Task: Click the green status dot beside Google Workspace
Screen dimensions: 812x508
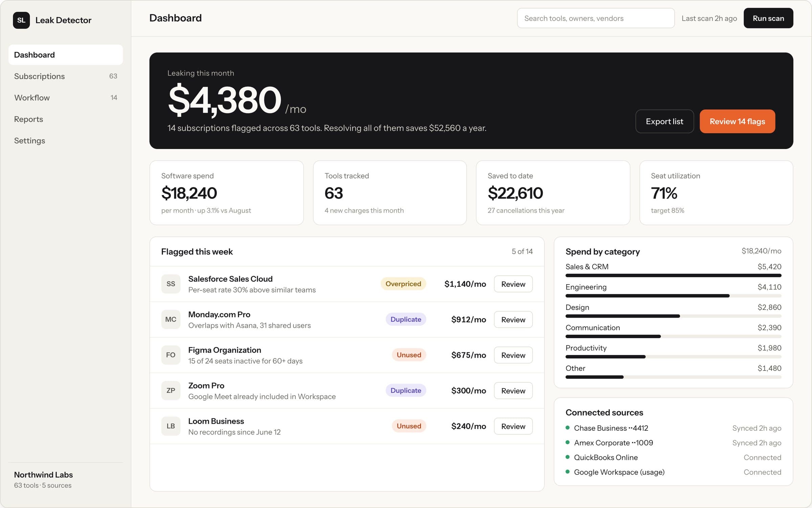Action: (x=568, y=472)
